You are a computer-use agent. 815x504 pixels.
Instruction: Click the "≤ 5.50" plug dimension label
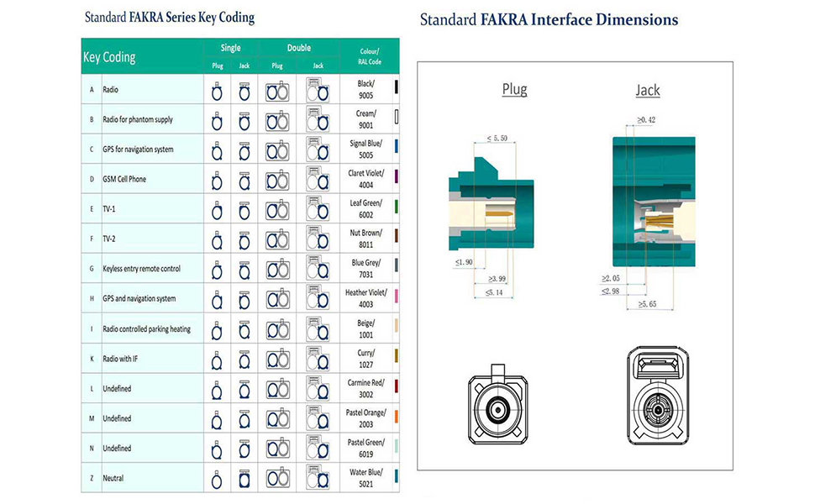click(x=497, y=139)
